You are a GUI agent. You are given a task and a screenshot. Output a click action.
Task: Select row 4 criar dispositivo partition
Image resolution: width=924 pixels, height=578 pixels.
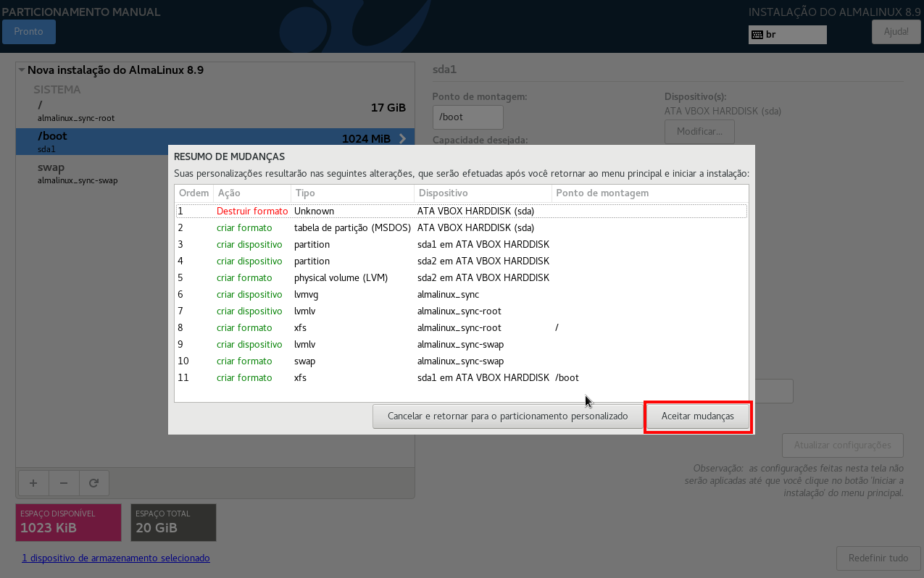[462, 261]
